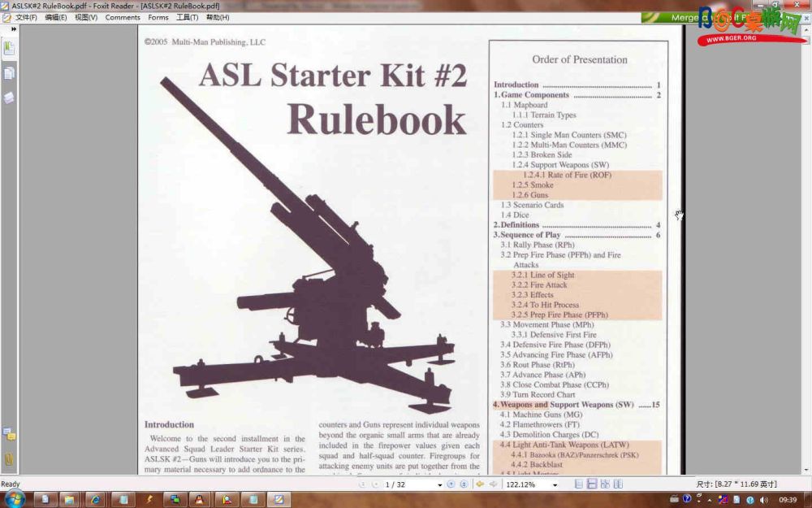812x508 pixels.
Task: Go to next page using status bar button
Action: tap(451, 484)
